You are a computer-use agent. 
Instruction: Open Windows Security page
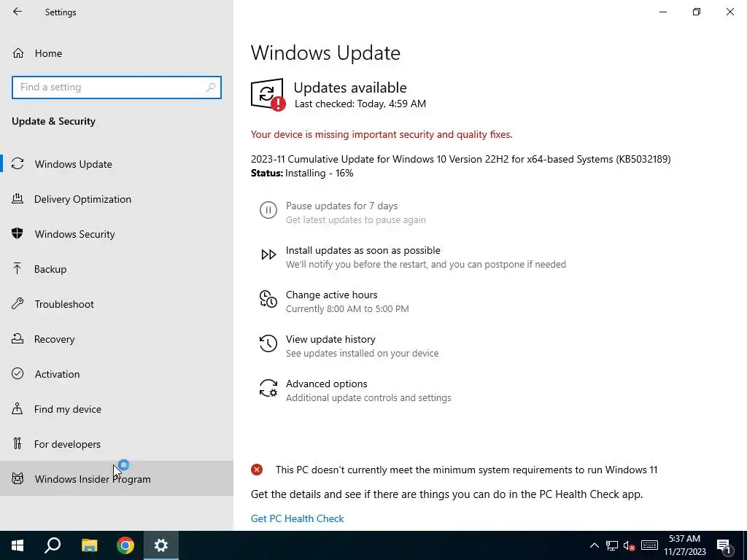117,234
